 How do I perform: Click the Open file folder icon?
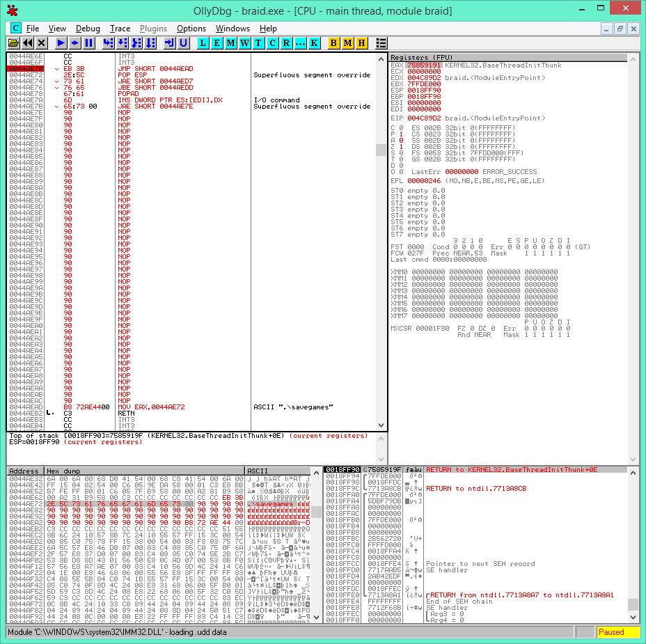(x=14, y=43)
